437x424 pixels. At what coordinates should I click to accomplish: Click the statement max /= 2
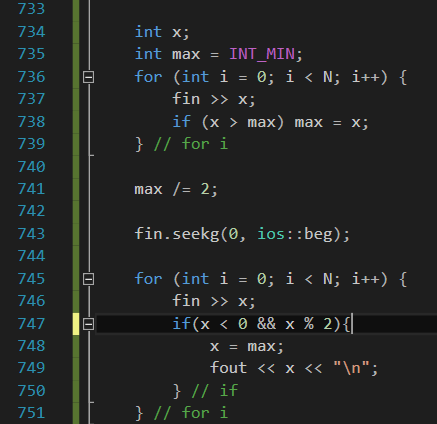[176, 189]
